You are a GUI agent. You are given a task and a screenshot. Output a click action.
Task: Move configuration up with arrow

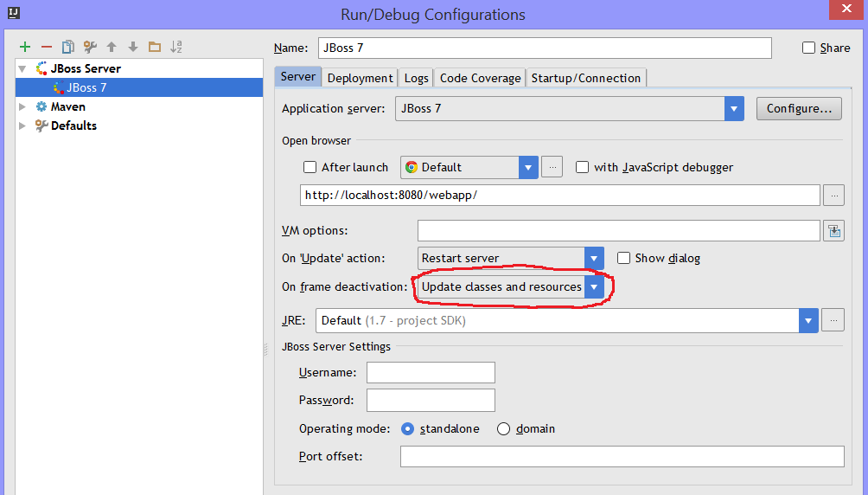pyautogui.click(x=112, y=47)
